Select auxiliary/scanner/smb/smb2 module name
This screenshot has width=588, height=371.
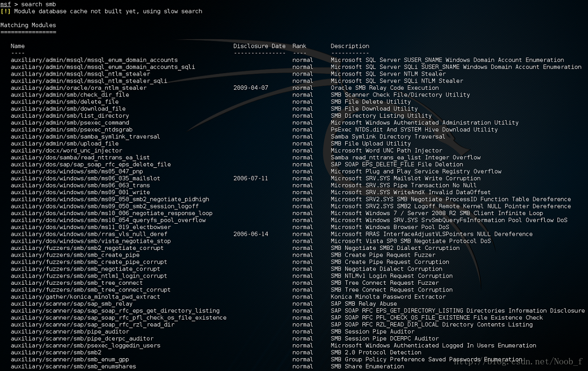[x=56, y=352]
